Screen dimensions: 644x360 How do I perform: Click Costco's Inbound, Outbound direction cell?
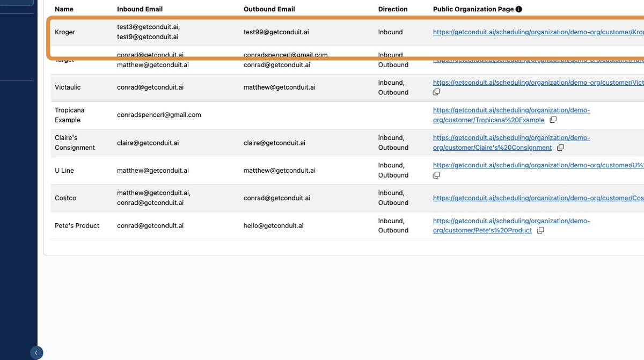(x=393, y=198)
